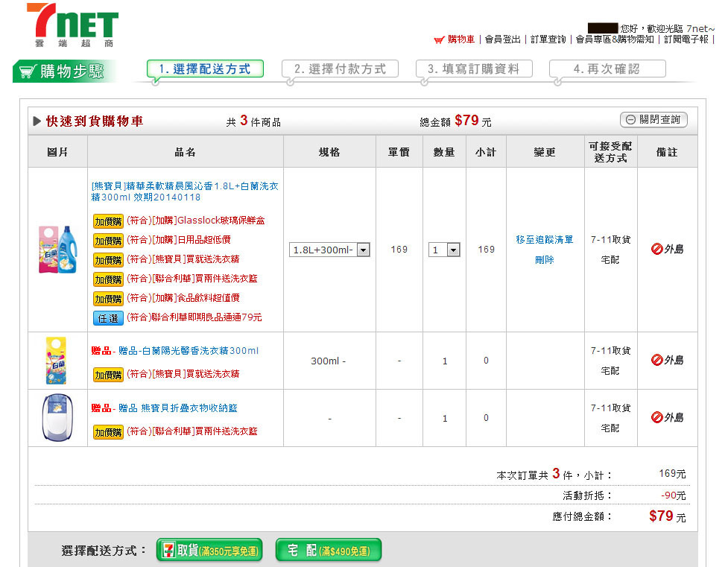
Task: Click the 購物車 cart icon link
Action: click(454, 39)
